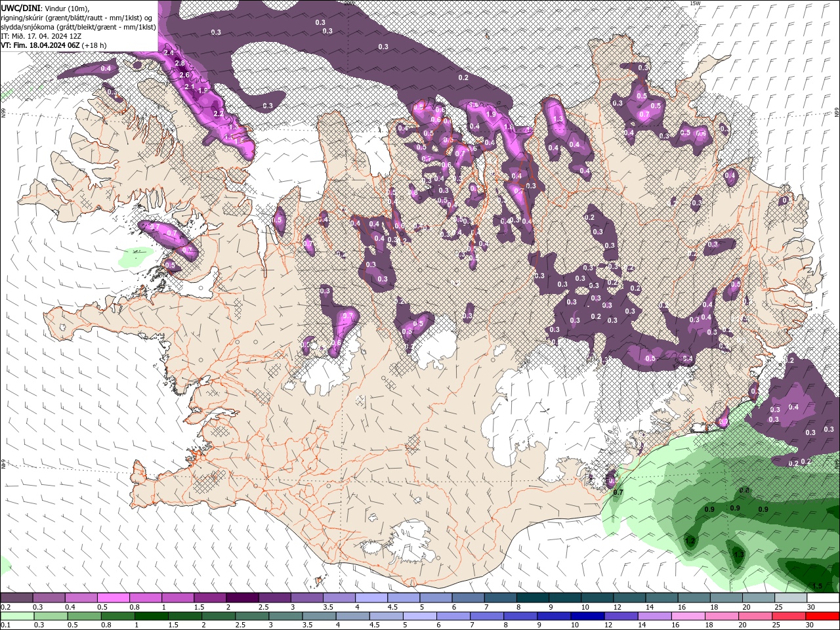This screenshot has width=840, height=630.
Task: Pick the upper legend swatch starting at 3
Action: click(x=306, y=598)
